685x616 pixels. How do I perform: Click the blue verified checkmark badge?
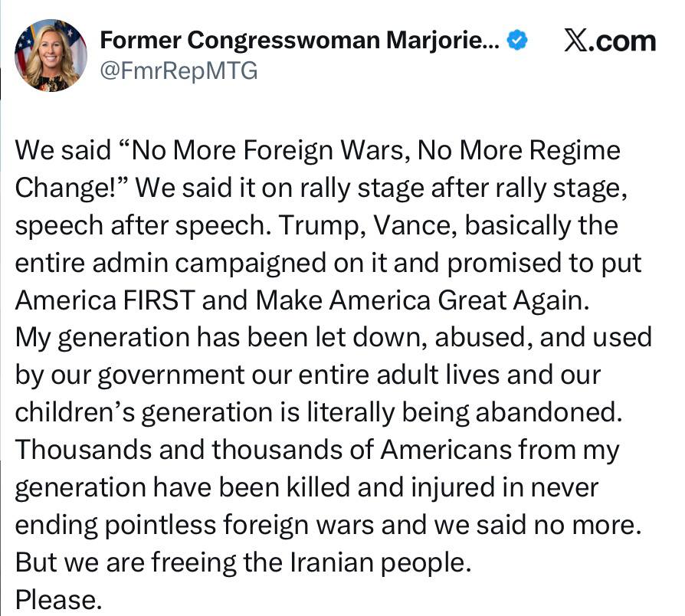519,40
